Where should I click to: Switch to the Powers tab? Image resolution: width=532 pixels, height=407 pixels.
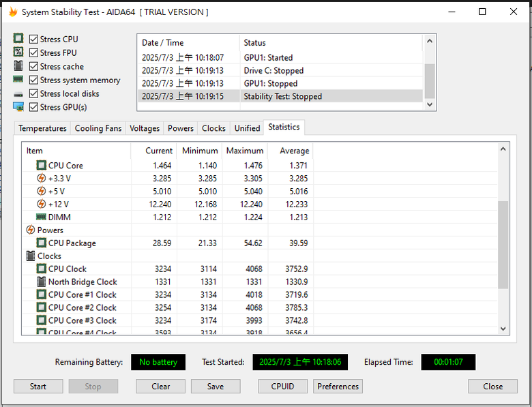pos(181,128)
